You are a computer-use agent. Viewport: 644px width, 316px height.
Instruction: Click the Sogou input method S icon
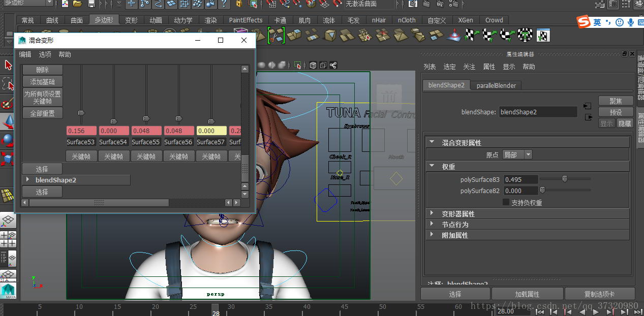[583, 22]
